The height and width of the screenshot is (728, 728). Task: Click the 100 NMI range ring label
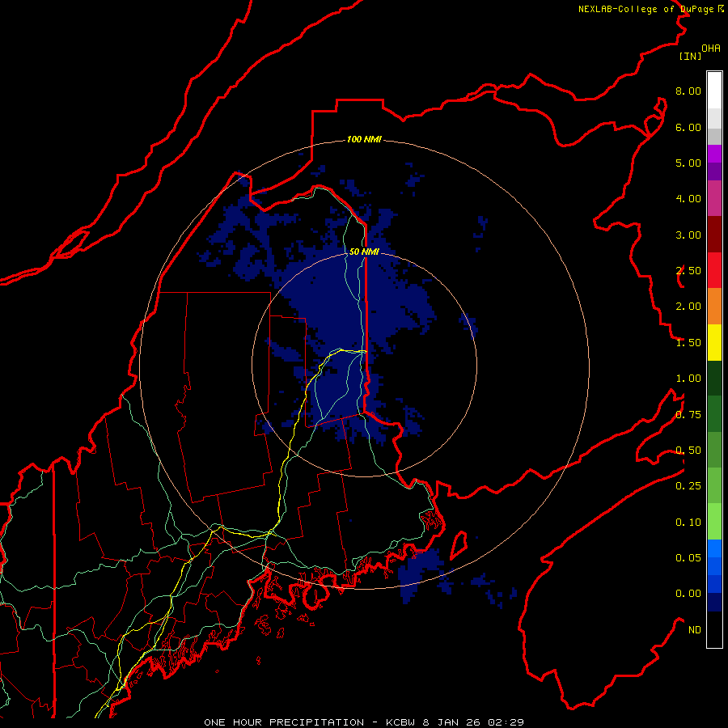(364, 139)
